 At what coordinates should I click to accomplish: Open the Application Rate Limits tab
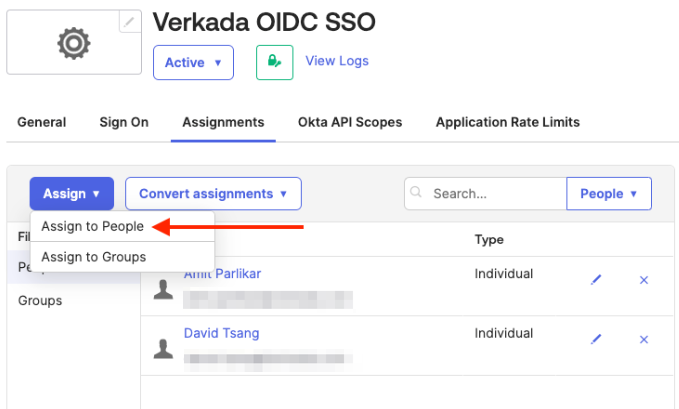coord(507,122)
